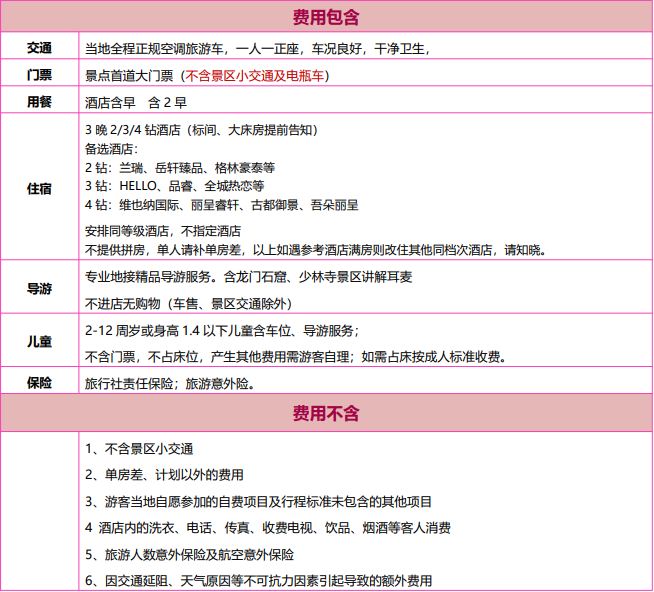654x592 pixels.
Task: Click the text 酒店含早 含 2 早
Action: point(136,103)
